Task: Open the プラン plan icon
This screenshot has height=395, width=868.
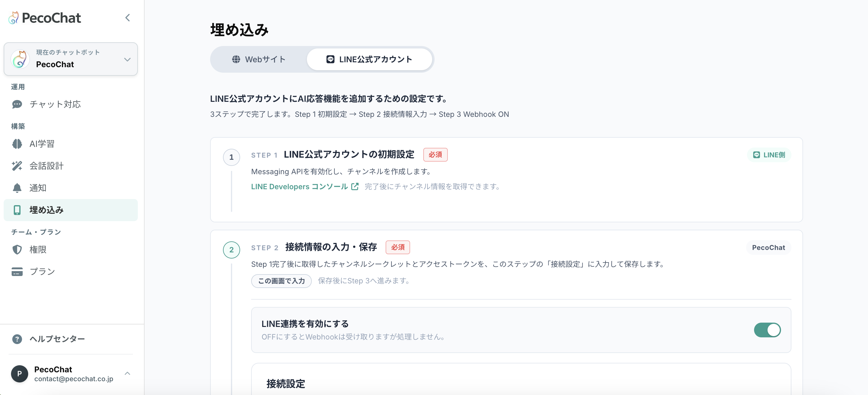Action: (x=17, y=271)
